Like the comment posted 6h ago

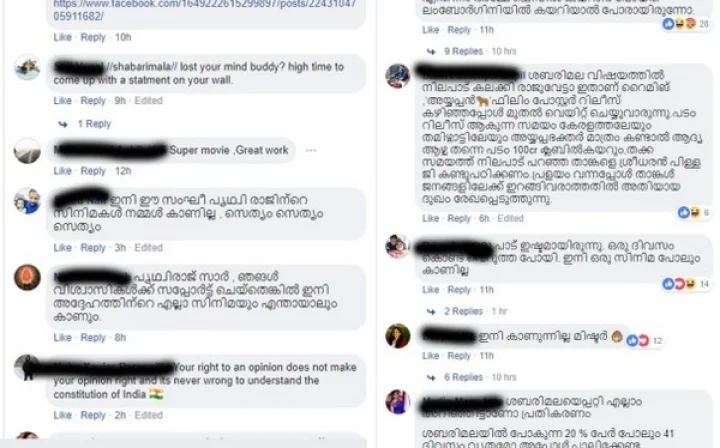click(430, 218)
